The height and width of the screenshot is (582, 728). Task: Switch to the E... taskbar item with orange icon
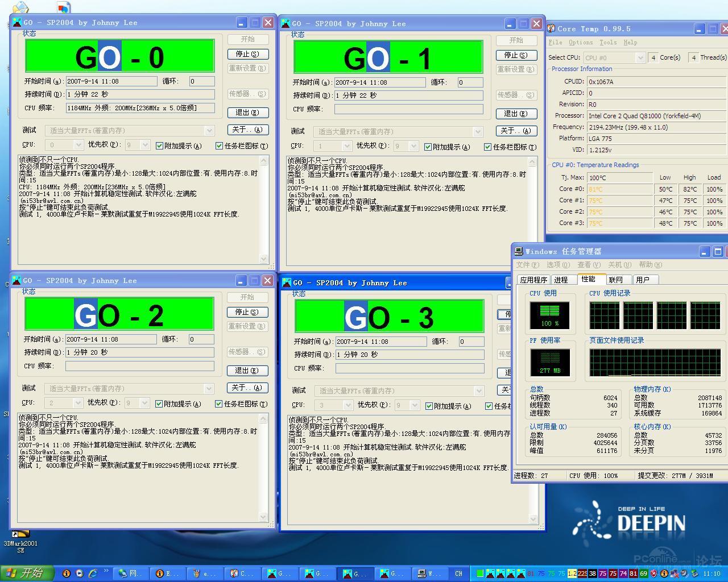(x=168, y=573)
